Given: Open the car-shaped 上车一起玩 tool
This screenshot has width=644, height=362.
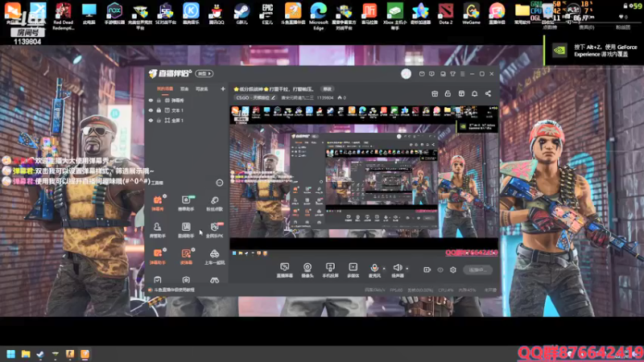Looking at the screenshot, I should point(214,257).
